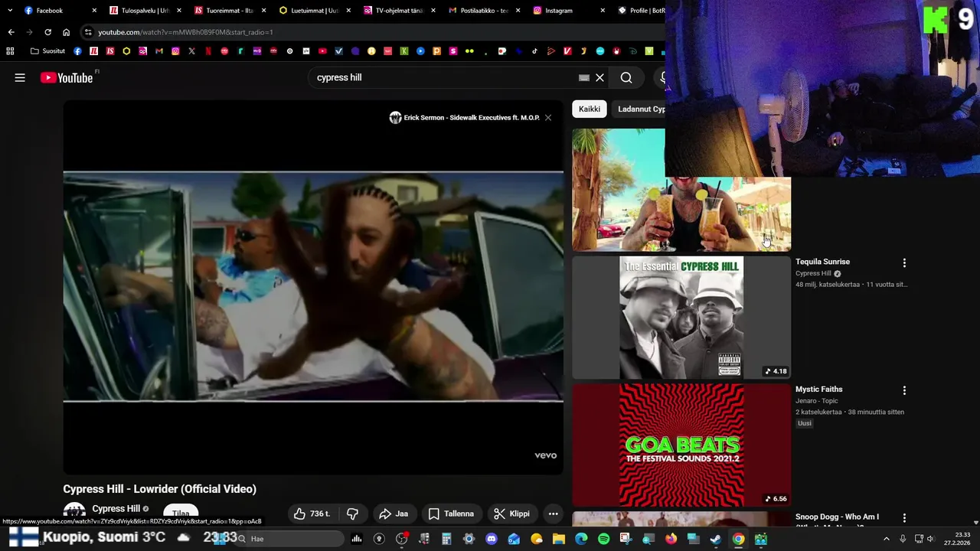Click the magnifier search button
This screenshot has height=551, width=980.
[x=626, y=77]
